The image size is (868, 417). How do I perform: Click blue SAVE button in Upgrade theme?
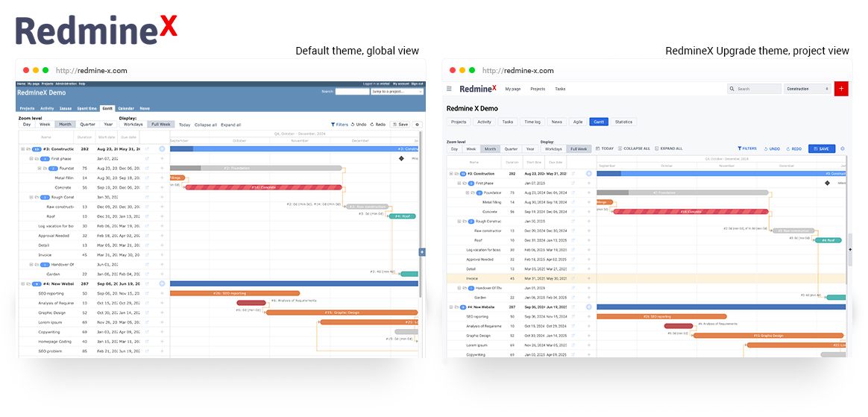822,148
